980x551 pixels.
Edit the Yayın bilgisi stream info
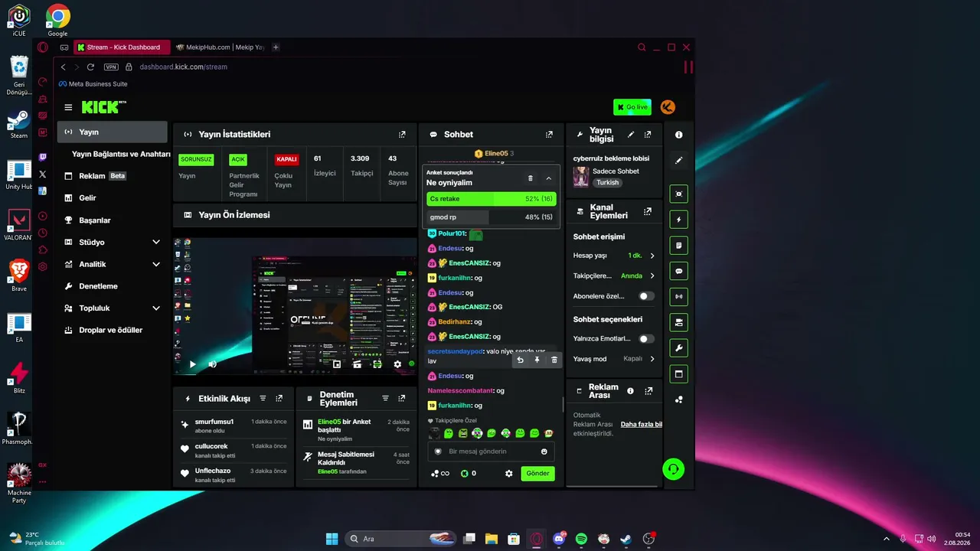[631, 135]
